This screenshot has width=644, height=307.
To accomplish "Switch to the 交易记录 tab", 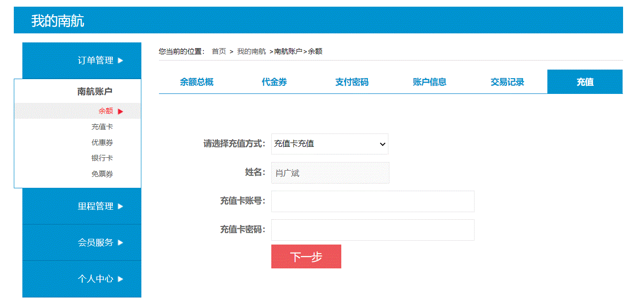I will tap(507, 82).
